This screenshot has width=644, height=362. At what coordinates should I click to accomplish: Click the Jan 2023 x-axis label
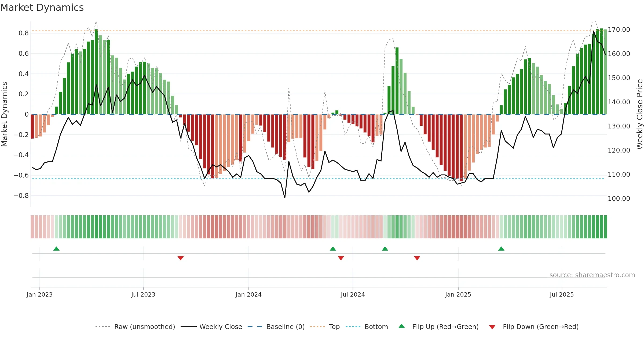pos(40,294)
